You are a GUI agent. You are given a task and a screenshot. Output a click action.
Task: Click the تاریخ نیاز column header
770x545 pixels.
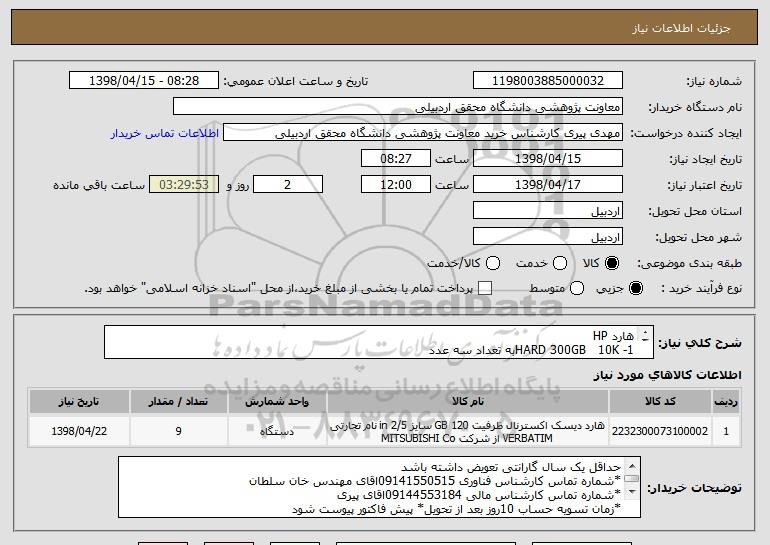pos(79,402)
